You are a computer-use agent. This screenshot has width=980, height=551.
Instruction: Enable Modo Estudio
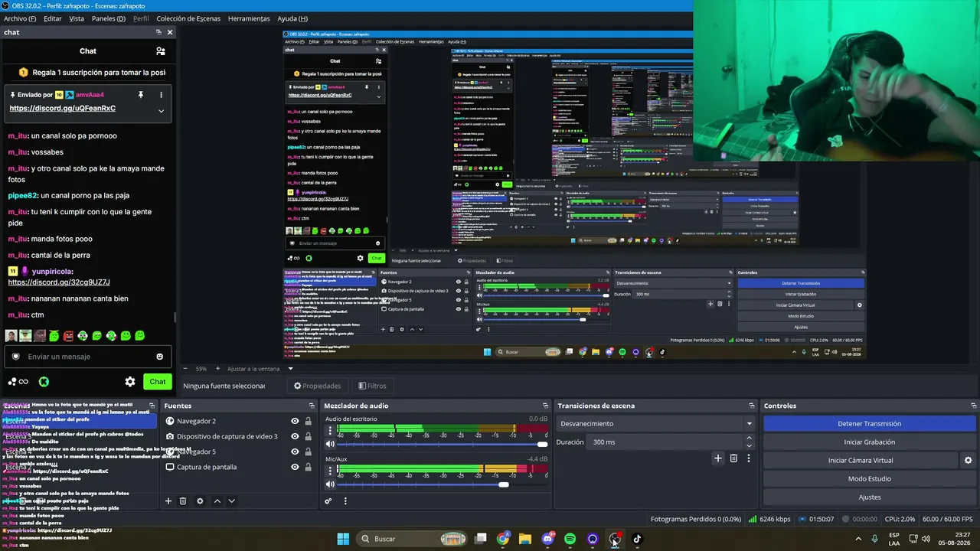[870, 479]
